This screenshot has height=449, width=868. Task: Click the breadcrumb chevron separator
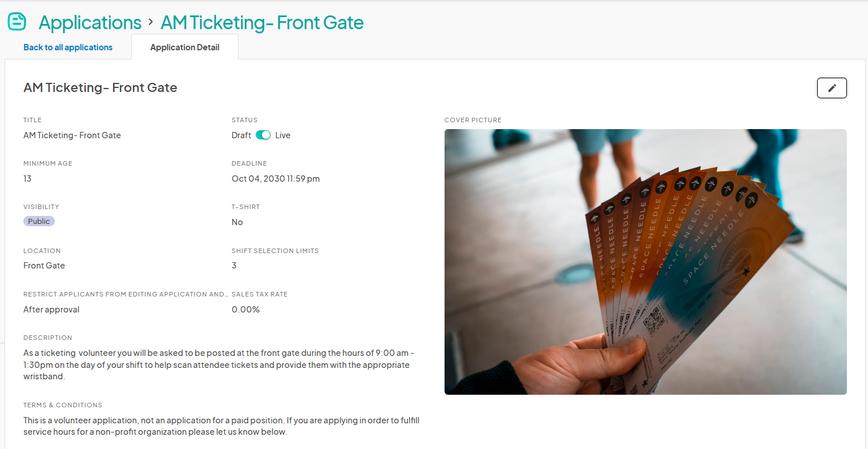click(151, 22)
